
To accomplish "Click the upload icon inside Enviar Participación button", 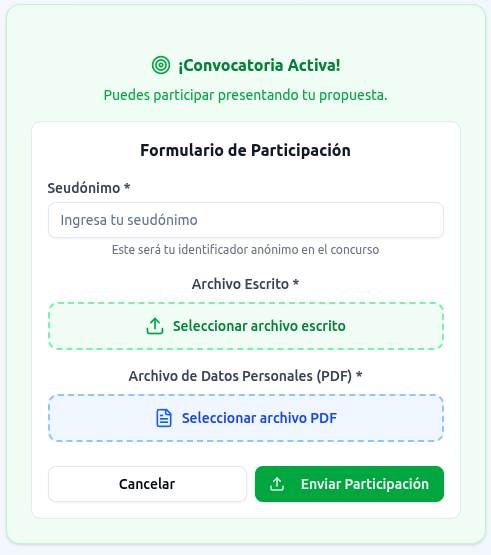I will click(x=277, y=484).
